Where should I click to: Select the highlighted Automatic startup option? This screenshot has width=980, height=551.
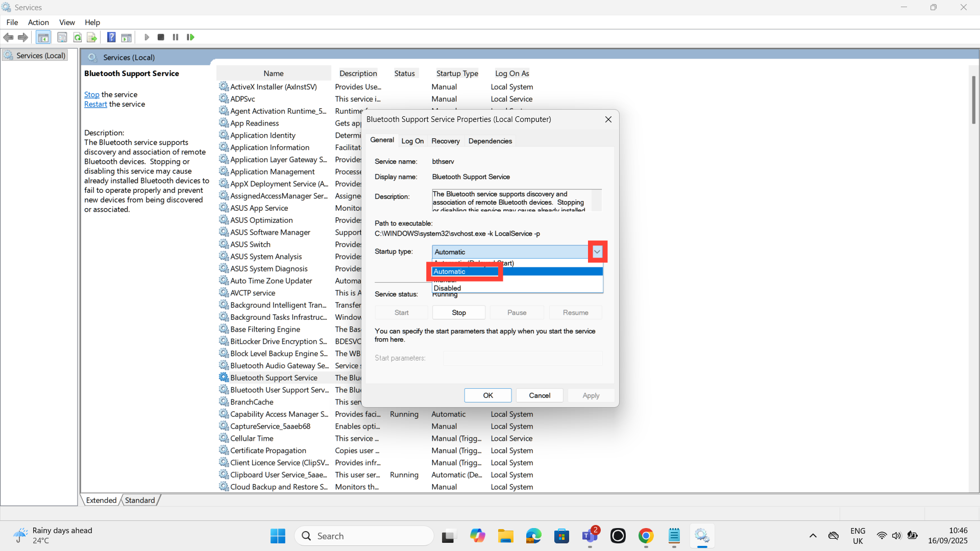tap(449, 271)
